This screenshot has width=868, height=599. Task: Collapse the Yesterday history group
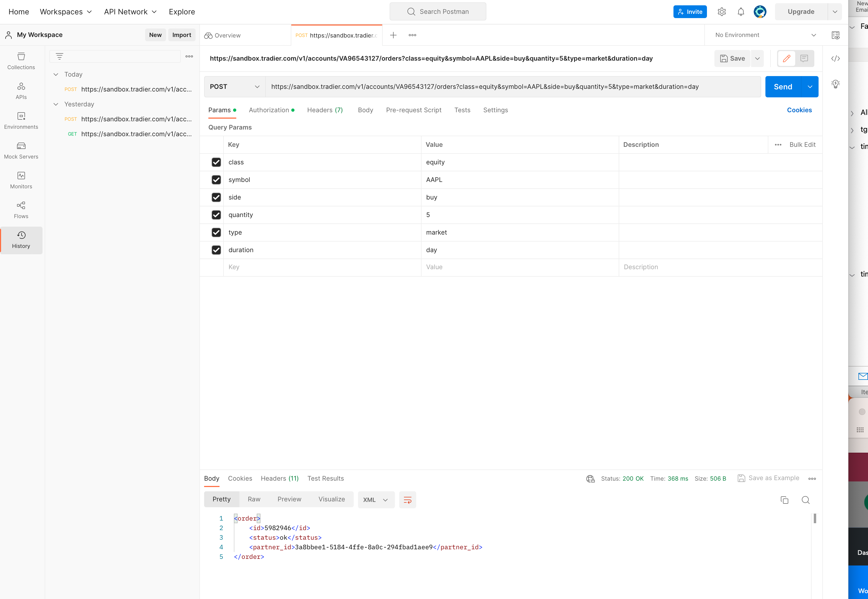point(56,104)
